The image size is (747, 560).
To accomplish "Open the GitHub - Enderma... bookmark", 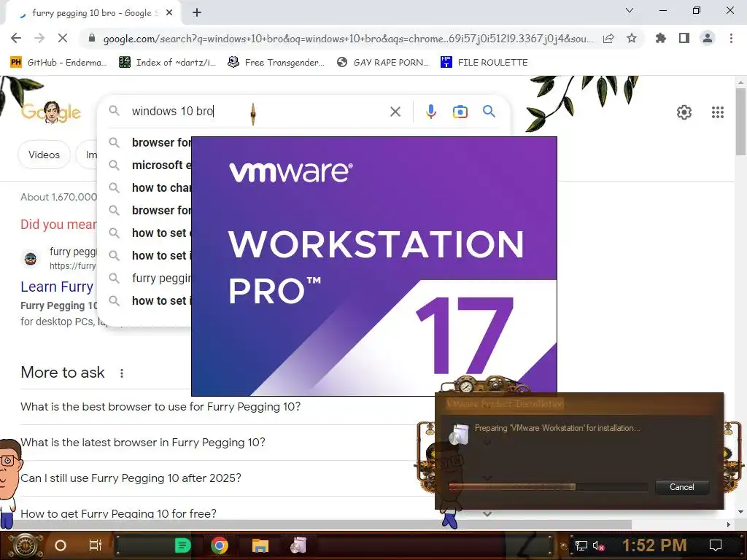I will tap(58, 63).
